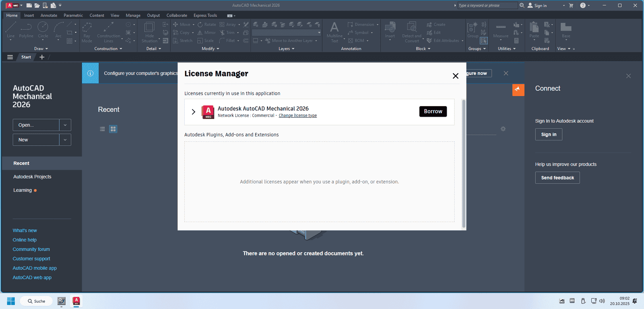Click the Help question mark icon
Image resolution: width=644 pixels, height=309 pixels.
583,6
